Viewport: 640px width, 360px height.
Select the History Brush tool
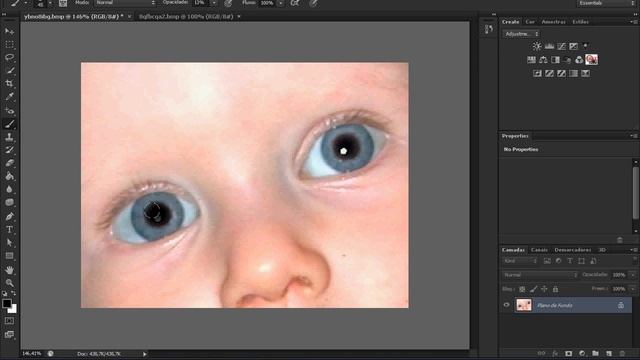pos(9,150)
